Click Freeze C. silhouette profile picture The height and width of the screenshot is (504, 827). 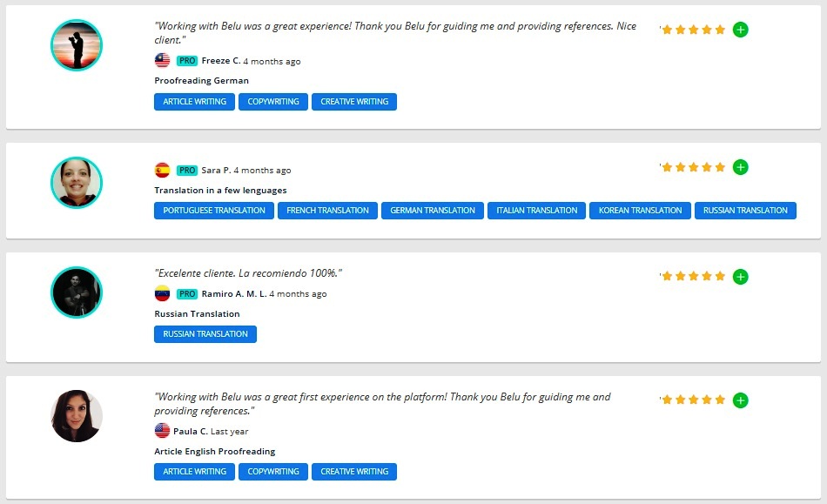tap(77, 45)
